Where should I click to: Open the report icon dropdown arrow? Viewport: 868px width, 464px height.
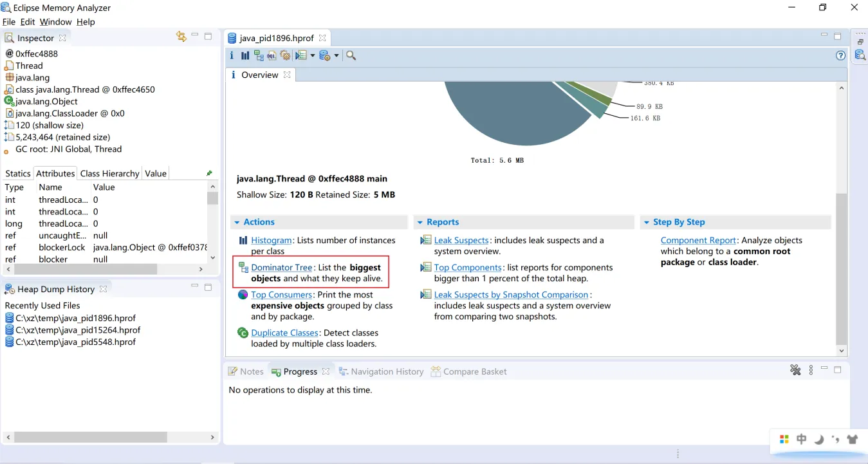click(313, 56)
